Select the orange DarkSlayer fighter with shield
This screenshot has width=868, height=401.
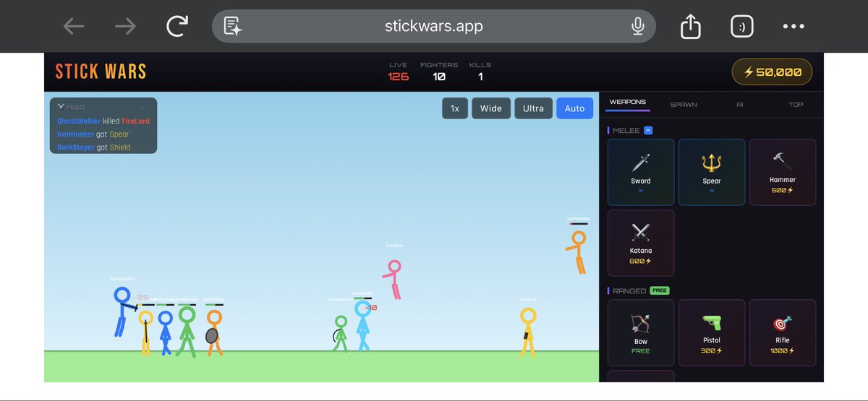click(x=213, y=332)
